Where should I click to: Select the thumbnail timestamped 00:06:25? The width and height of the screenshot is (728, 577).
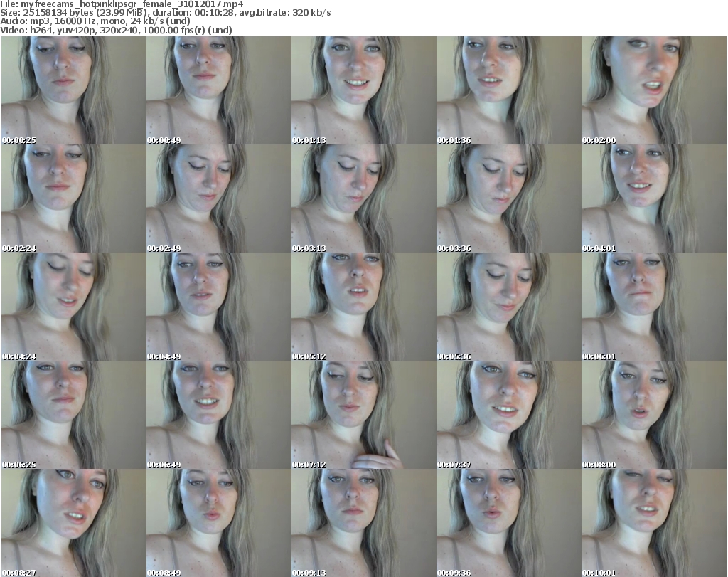pyautogui.click(x=74, y=415)
